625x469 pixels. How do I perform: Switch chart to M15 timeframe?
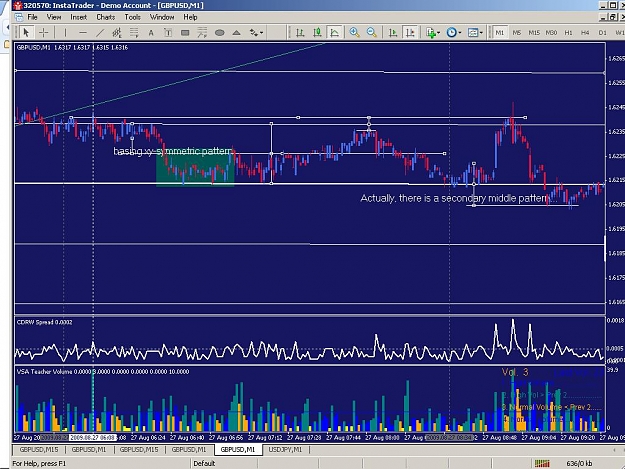pyautogui.click(x=534, y=33)
